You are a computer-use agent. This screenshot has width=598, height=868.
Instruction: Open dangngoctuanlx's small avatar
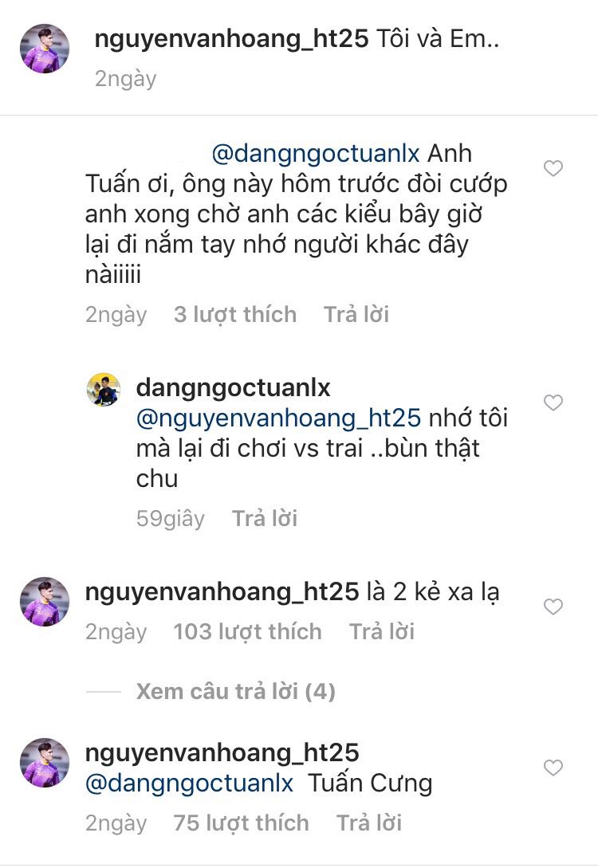point(104,390)
